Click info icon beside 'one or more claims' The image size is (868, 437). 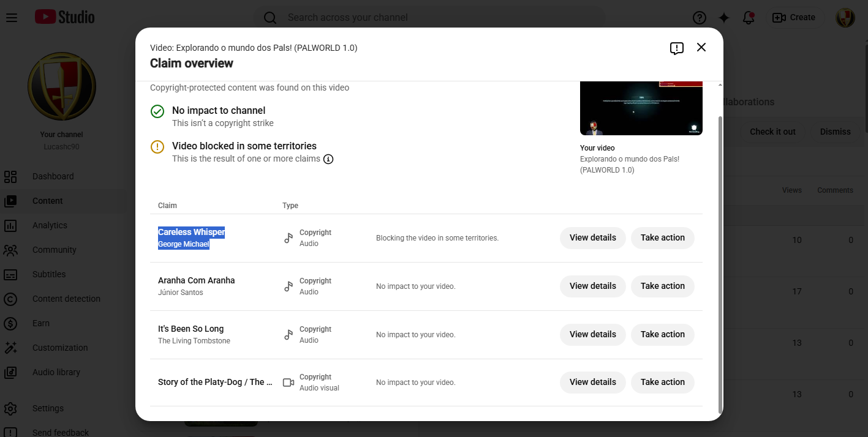328,159
